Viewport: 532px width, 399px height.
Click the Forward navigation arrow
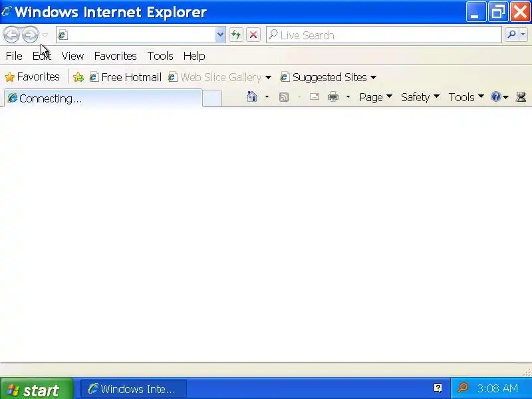point(30,35)
